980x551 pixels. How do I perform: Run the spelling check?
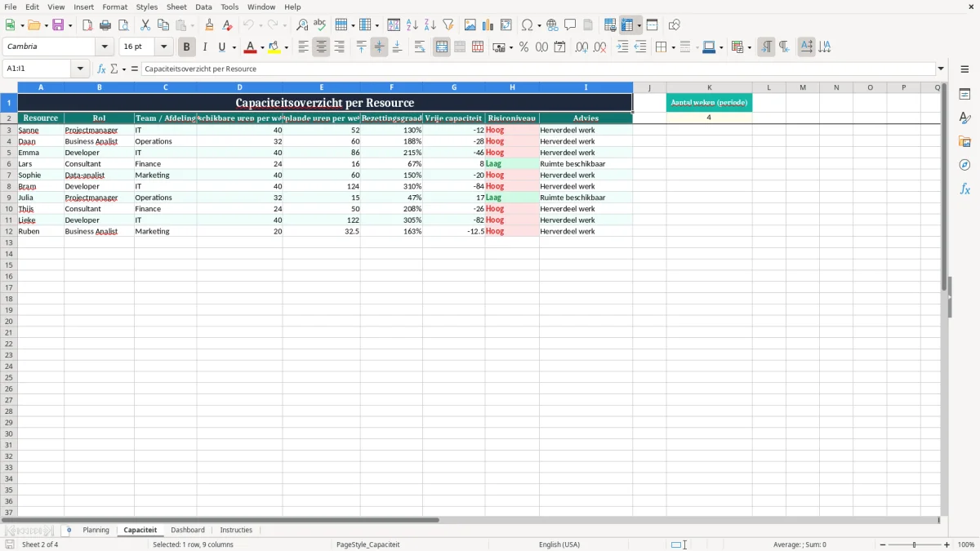coord(320,25)
